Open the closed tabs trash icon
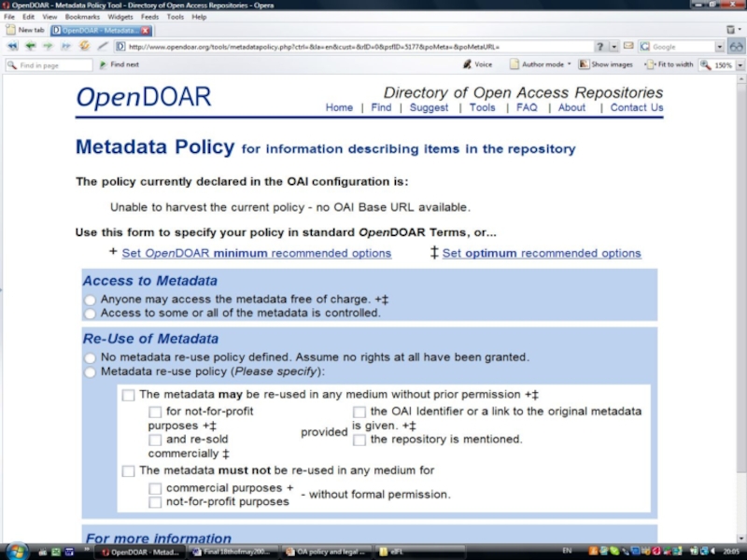This screenshot has width=747, height=560. (730, 30)
